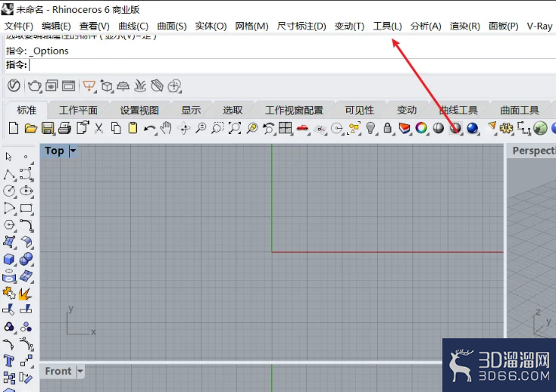Select the 标准 toolbar tab

click(27, 110)
